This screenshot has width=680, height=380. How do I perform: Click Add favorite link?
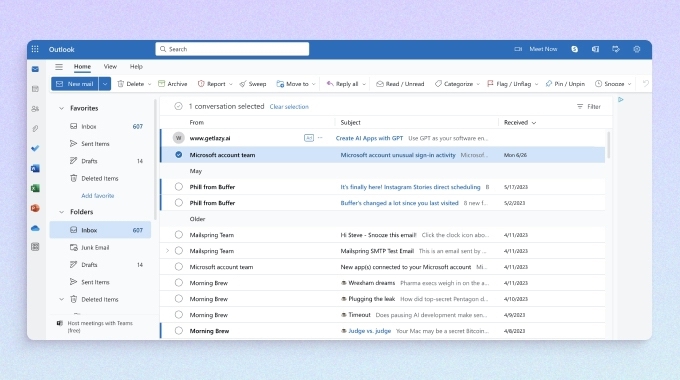point(98,196)
